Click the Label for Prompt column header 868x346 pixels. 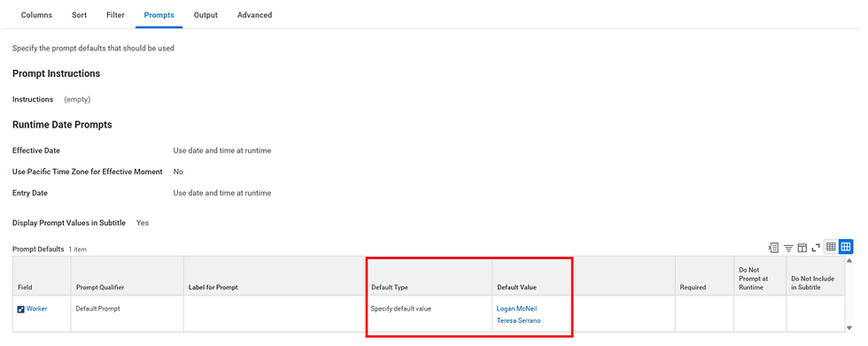pos(275,276)
